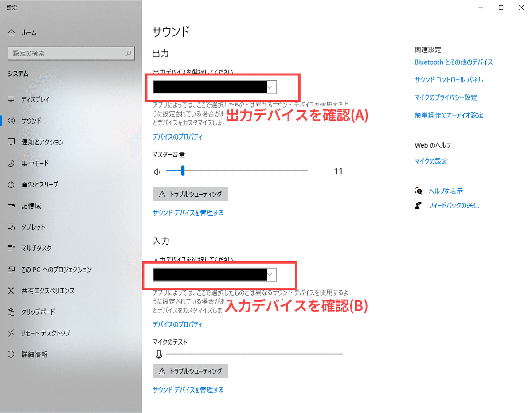Click the microphone test icon
Screen dimensions: 532x413
coord(159,355)
